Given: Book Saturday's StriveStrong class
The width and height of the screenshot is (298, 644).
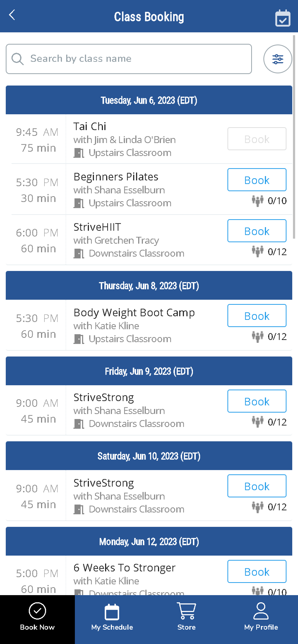Looking at the screenshot, I should click(x=257, y=486).
